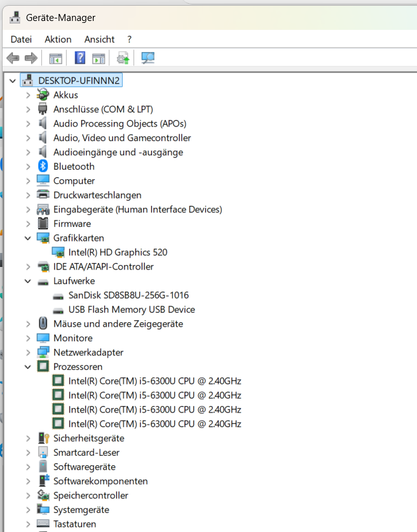Select the Druckwarteschlangen label
This screenshot has width=417, height=532.
(97, 195)
